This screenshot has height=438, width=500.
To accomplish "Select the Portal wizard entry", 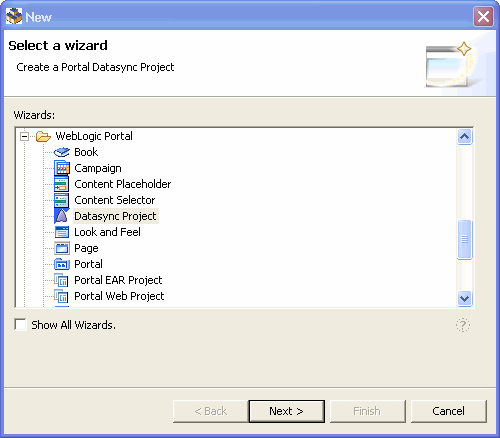I will point(88,264).
